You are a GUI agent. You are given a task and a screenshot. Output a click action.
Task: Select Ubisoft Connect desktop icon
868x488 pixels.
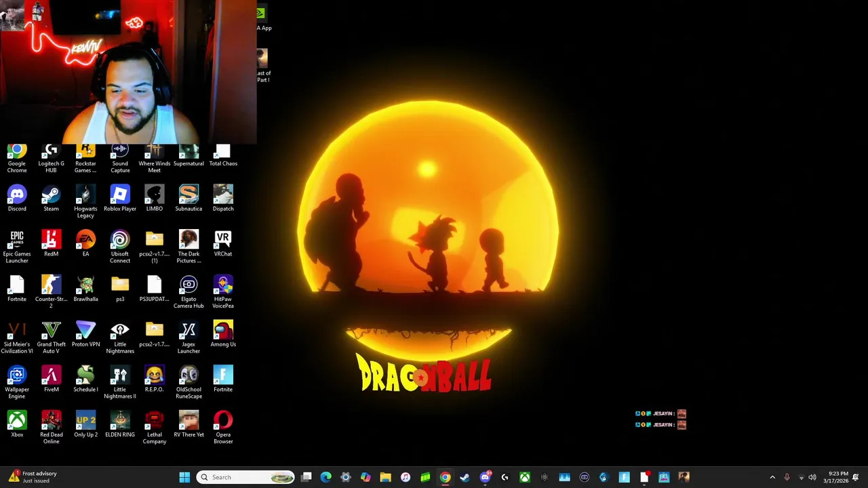[120, 247]
